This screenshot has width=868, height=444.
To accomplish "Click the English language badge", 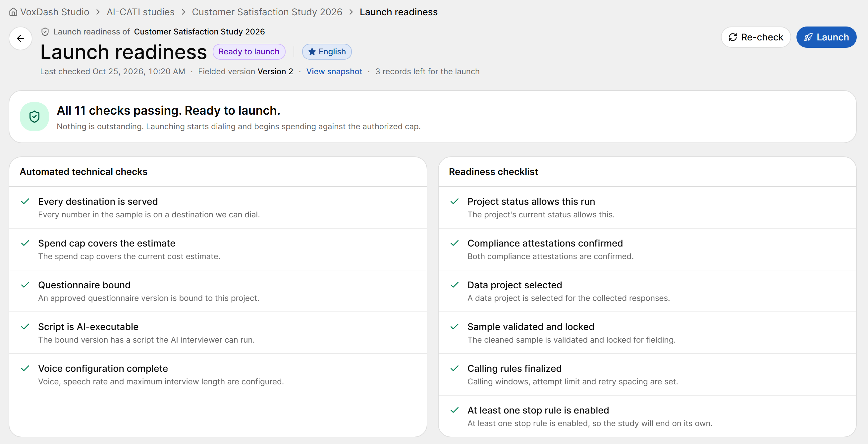I will pos(327,52).
